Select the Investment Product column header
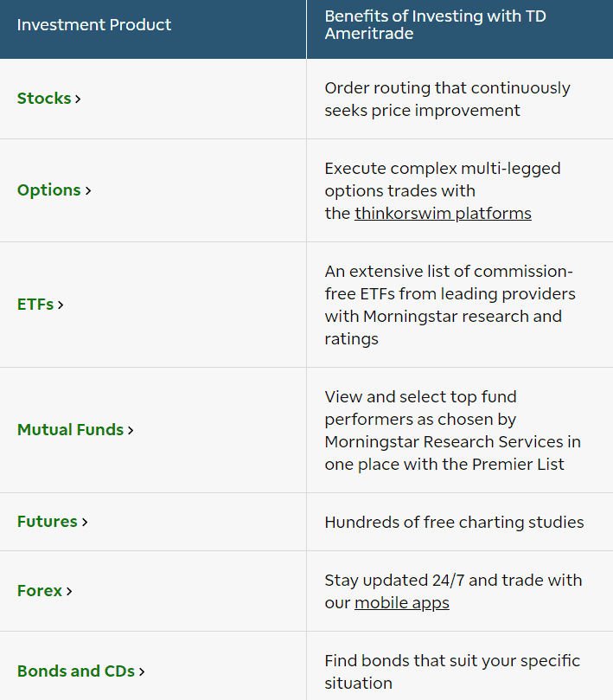The image size is (613, 700). [x=94, y=25]
